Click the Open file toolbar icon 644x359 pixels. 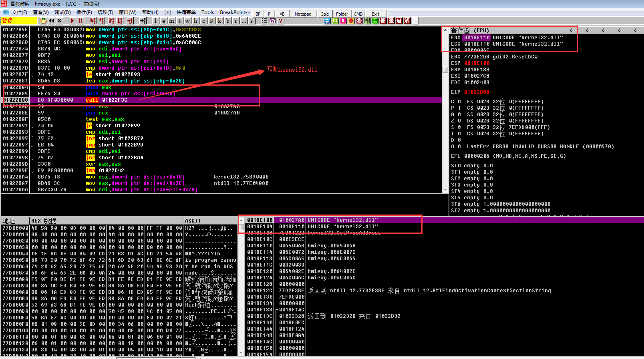pos(43,21)
